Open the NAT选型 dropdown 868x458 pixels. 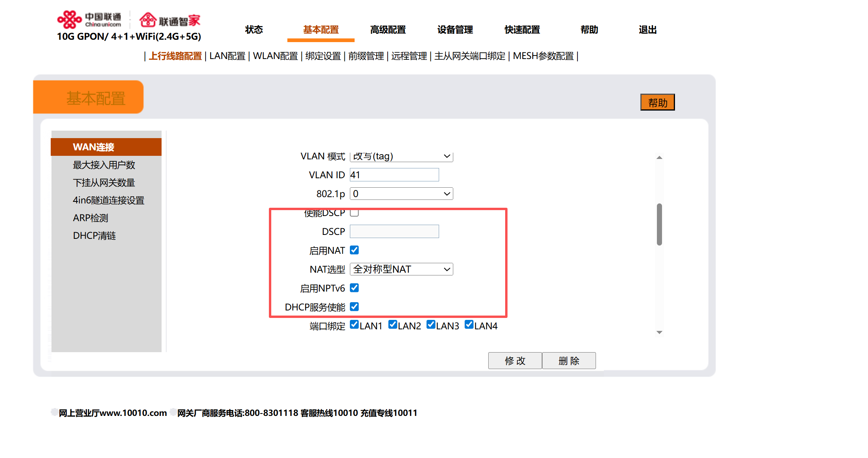[x=401, y=269]
